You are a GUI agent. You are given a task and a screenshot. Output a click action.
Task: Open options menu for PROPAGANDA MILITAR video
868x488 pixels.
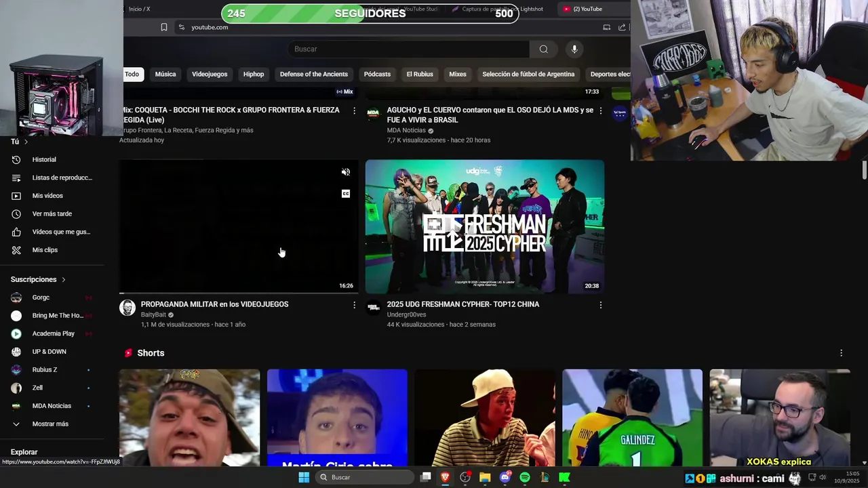(354, 305)
